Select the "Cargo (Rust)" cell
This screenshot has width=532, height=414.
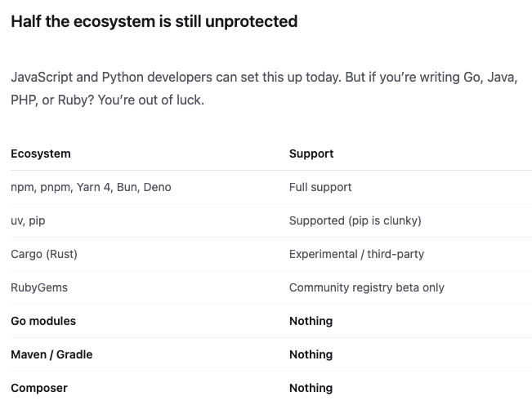click(44, 254)
